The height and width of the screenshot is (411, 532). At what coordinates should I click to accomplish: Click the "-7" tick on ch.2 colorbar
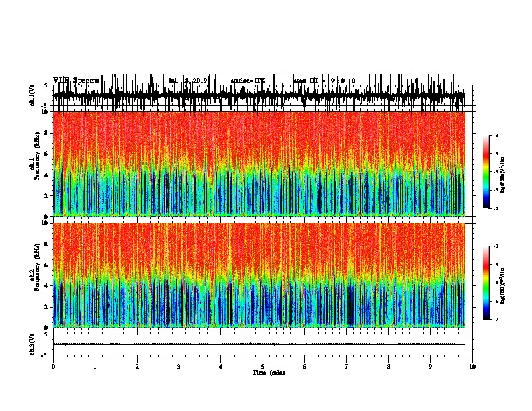tap(496, 319)
